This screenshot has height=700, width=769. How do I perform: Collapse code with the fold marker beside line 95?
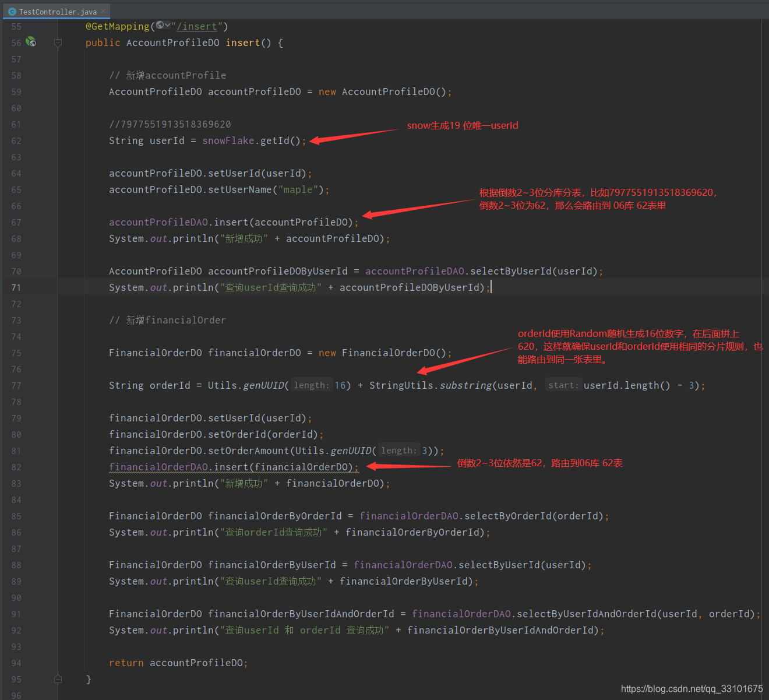point(57,678)
